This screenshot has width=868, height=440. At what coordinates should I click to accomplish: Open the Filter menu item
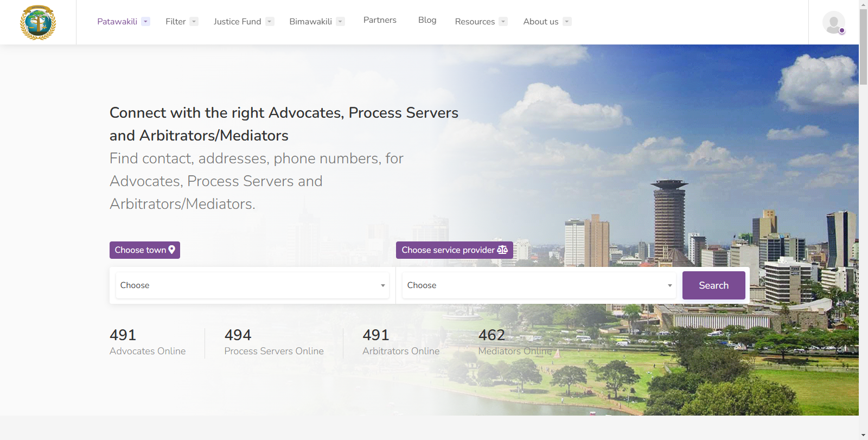pos(176,22)
